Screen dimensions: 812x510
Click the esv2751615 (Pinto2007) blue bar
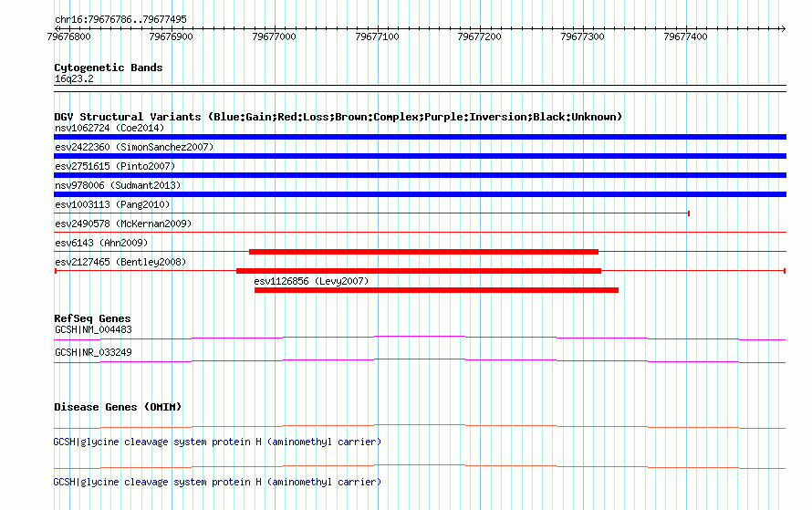coord(420,175)
